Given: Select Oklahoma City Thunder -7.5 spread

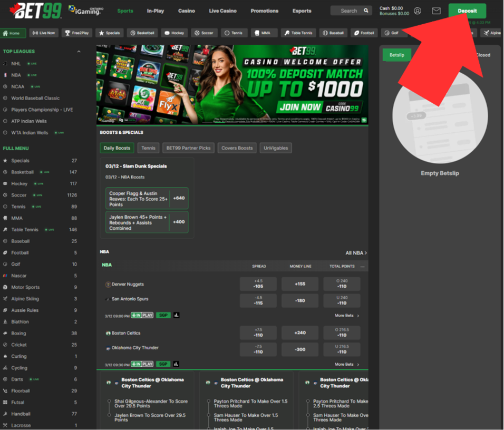Looking at the screenshot, I should 258,349.
